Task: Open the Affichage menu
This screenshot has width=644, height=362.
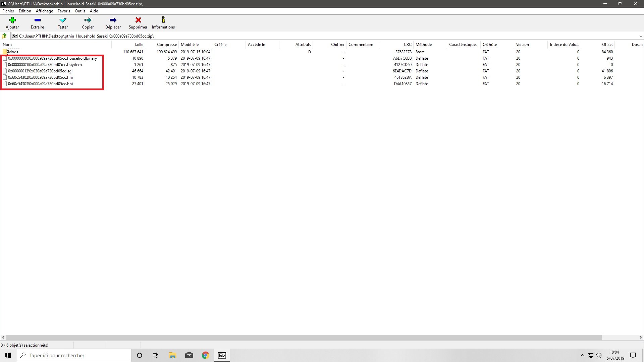Action: pyautogui.click(x=44, y=11)
